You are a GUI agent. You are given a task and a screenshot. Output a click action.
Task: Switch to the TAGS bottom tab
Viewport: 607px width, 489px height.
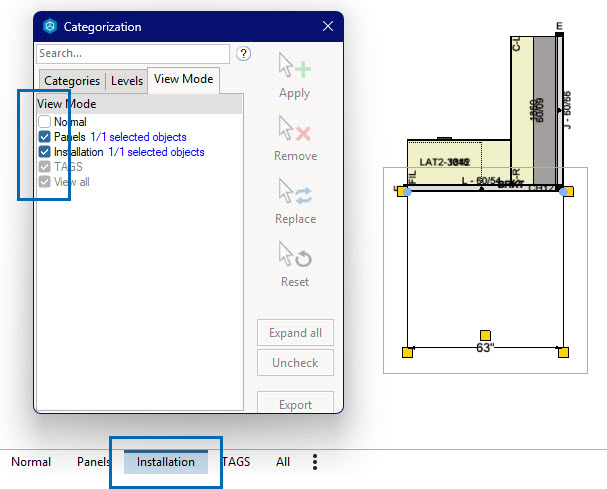click(x=236, y=462)
